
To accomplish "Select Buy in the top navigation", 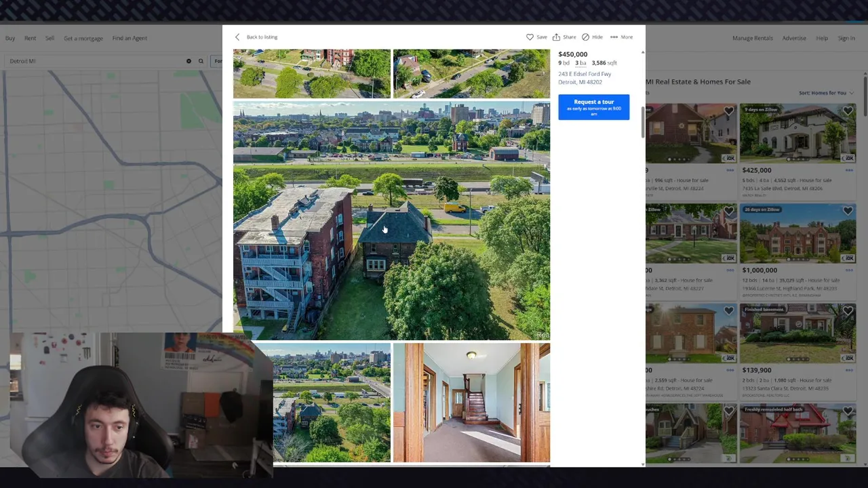I will click(x=10, y=38).
